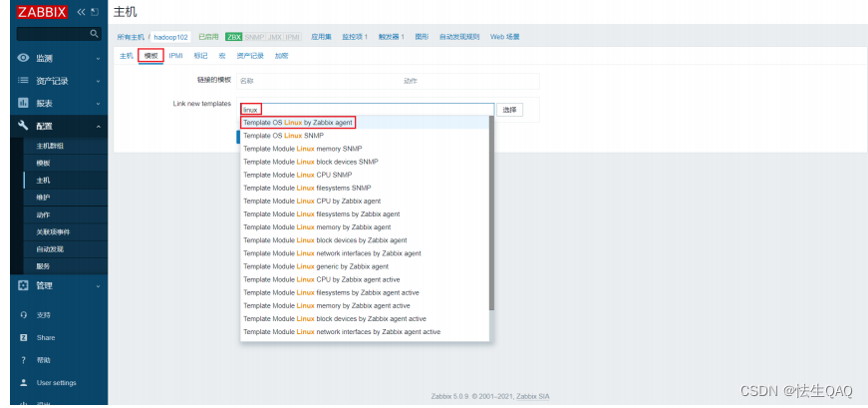Image resolution: width=868 pixels, height=408 pixels.
Task: Click the sidebar search box
Action: pos(59,34)
